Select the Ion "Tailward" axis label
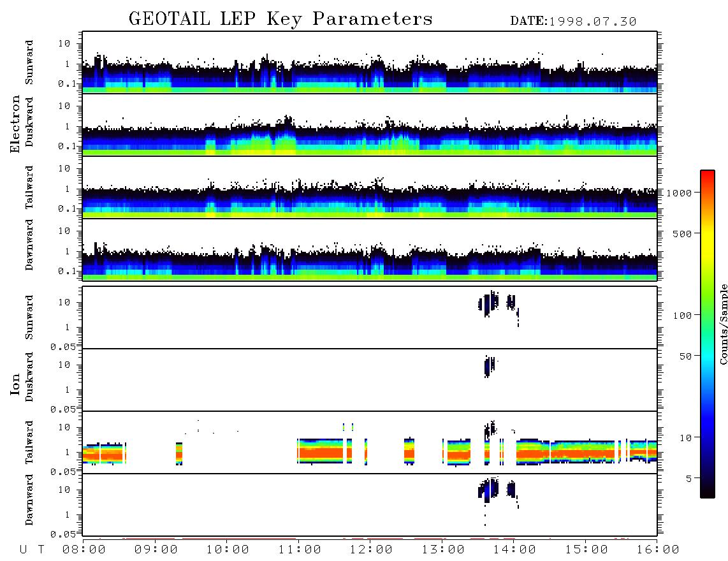Image resolution: width=728 pixels, height=561 pixels. 29,442
